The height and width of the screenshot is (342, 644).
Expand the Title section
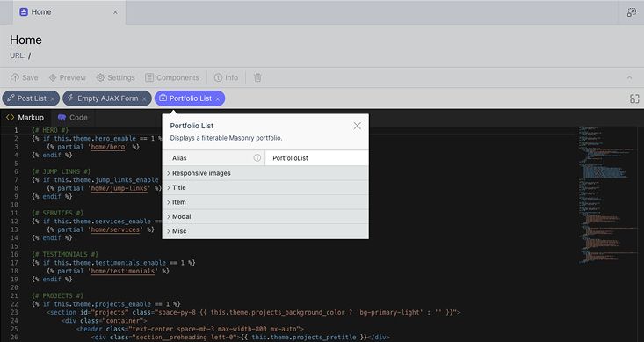[265, 187]
